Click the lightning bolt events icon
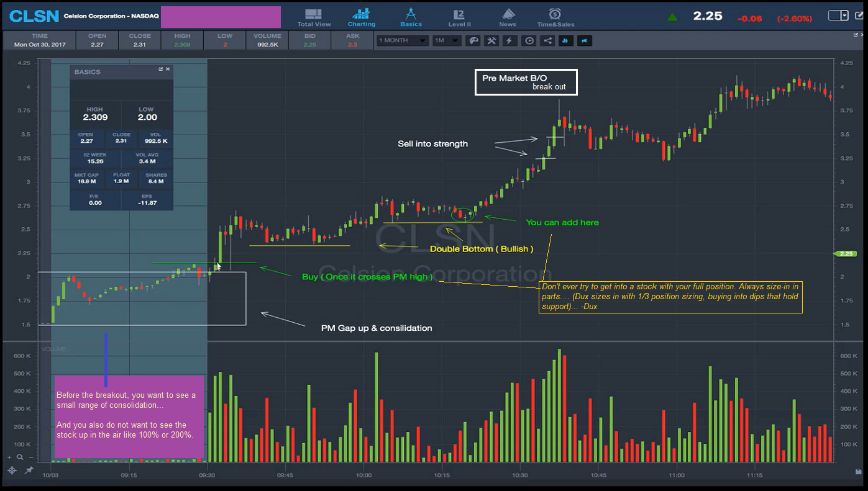868x491 pixels. [x=510, y=41]
